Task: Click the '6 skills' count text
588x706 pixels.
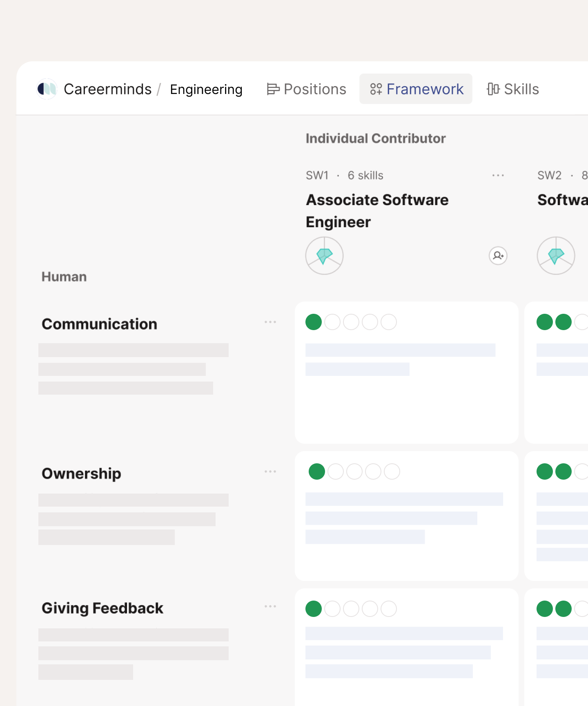Action: coord(365,175)
